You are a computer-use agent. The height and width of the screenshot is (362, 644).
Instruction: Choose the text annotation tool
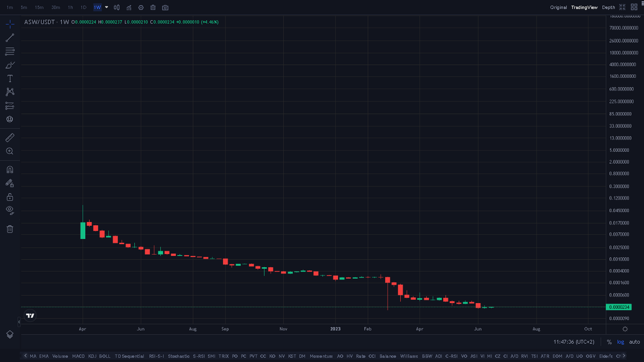coord(10,78)
